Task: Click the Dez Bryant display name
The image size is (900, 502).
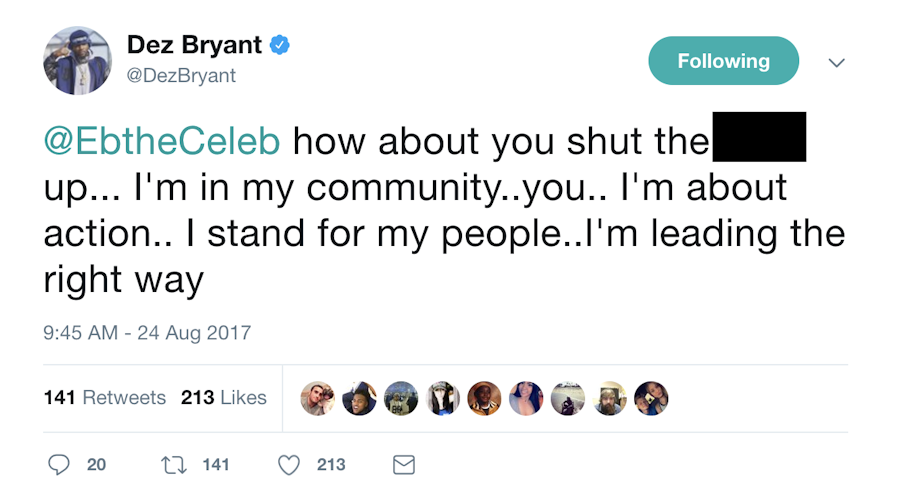Action: point(194,45)
